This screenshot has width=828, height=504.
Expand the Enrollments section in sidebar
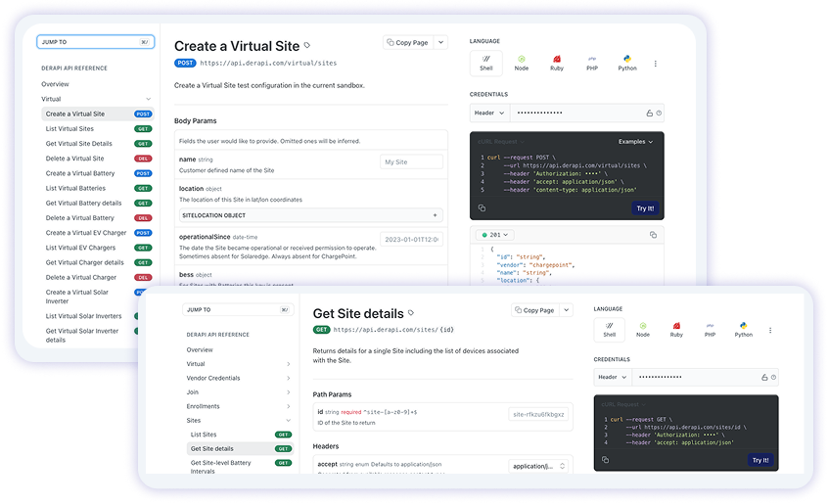point(289,406)
